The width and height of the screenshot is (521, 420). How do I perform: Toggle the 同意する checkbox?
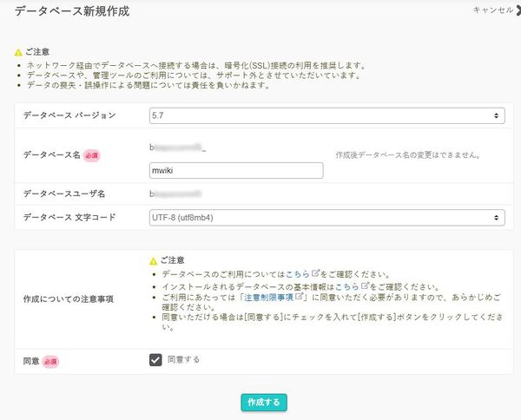point(155,360)
